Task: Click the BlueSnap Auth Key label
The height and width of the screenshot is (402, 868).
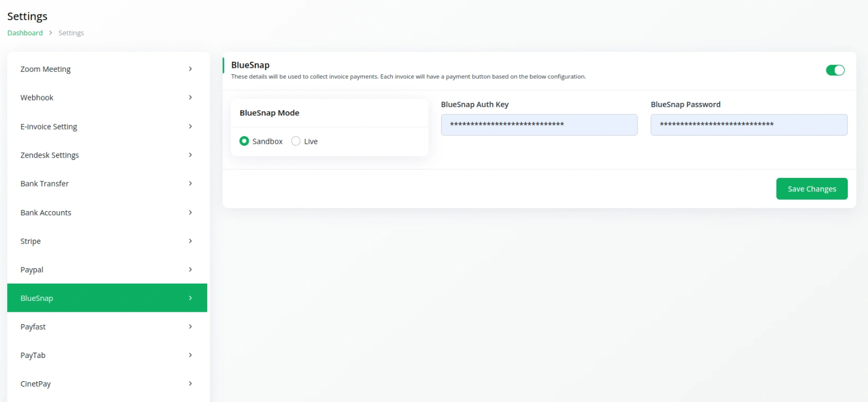Action: pyautogui.click(x=474, y=105)
